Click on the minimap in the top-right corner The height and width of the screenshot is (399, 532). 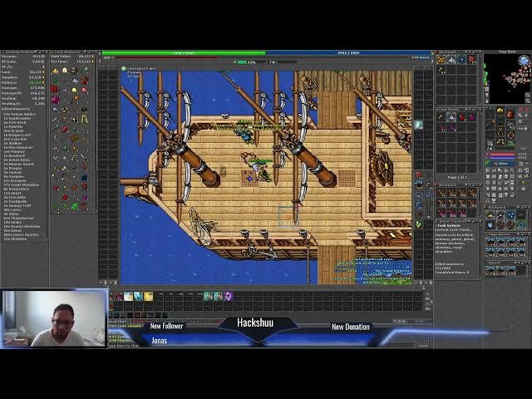click(507, 79)
